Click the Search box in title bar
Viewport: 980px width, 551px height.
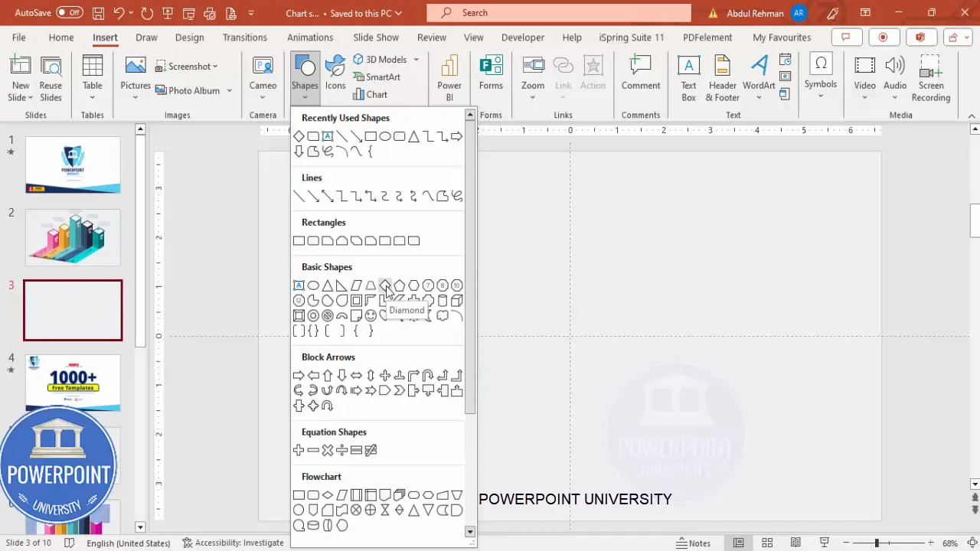(x=559, y=13)
